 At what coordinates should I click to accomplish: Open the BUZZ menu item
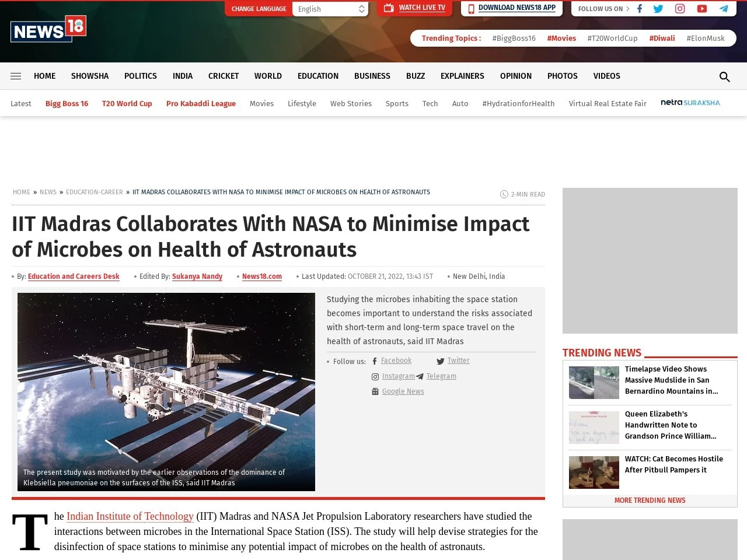416,76
